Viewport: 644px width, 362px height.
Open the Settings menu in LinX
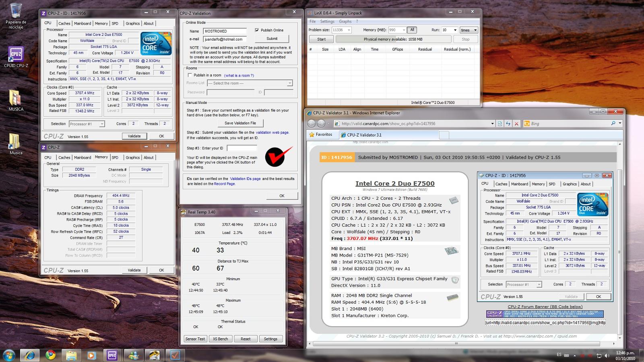(327, 21)
